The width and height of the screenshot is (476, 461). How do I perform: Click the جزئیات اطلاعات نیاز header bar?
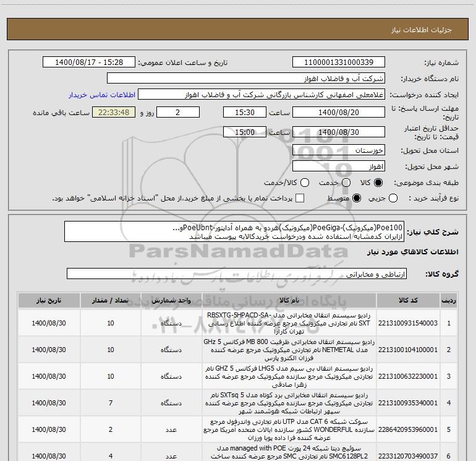237,29
